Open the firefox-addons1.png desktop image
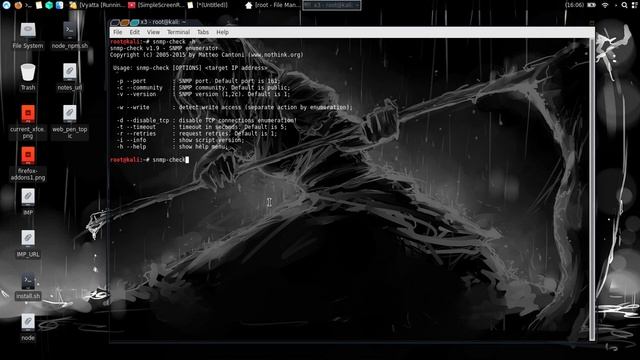 [28, 164]
